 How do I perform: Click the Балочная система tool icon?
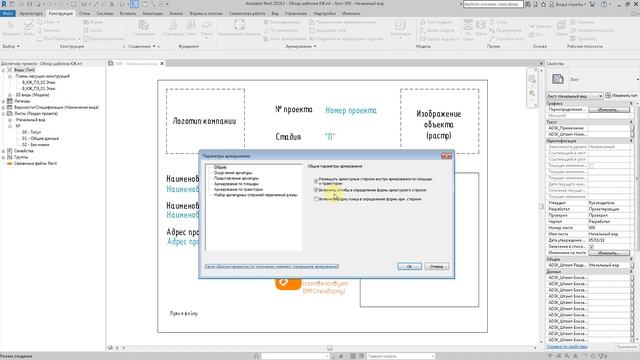86,39
